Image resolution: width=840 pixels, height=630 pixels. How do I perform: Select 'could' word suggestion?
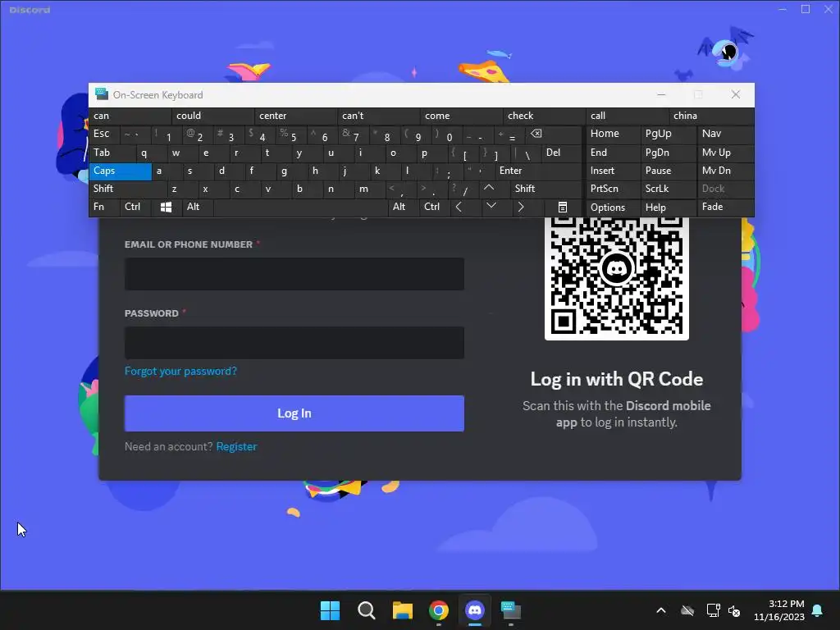coord(213,116)
